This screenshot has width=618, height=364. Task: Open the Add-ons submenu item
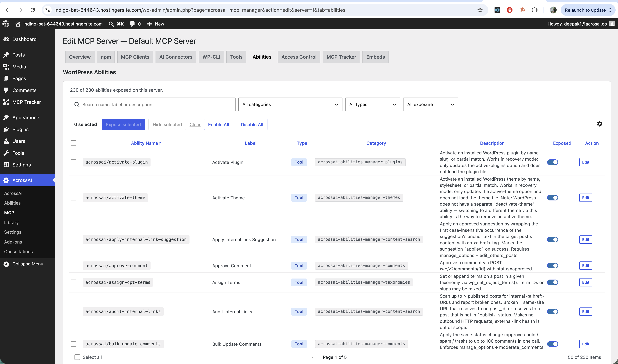click(13, 242)
